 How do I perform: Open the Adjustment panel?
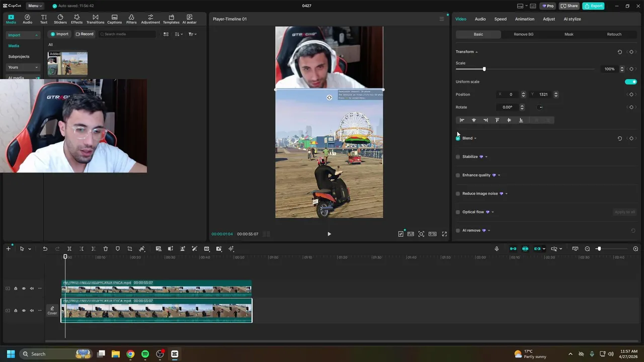pos(150,19)
